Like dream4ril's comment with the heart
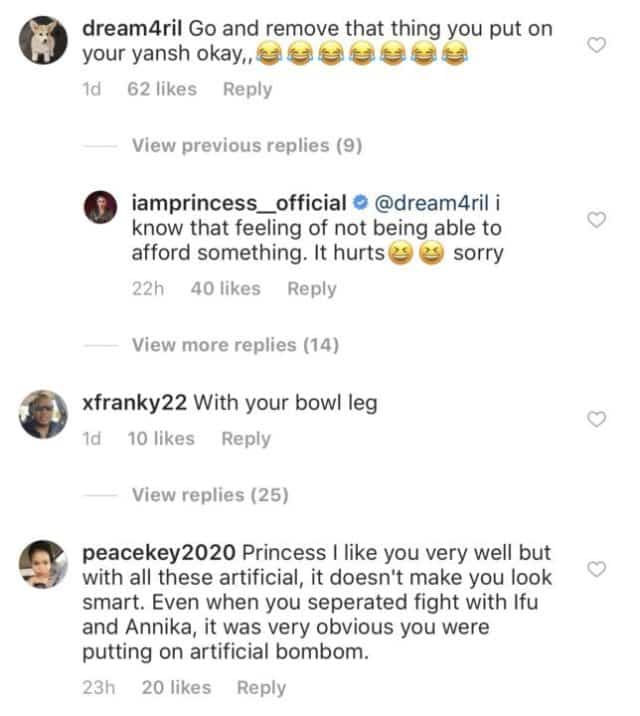Viewport: 640px width, 716px height. [597, 45]
